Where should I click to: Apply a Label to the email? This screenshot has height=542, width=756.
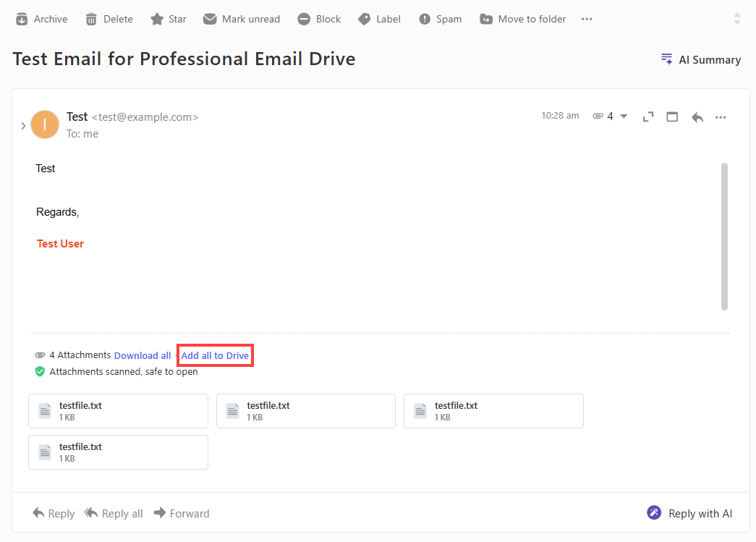[x=379, y=20]
